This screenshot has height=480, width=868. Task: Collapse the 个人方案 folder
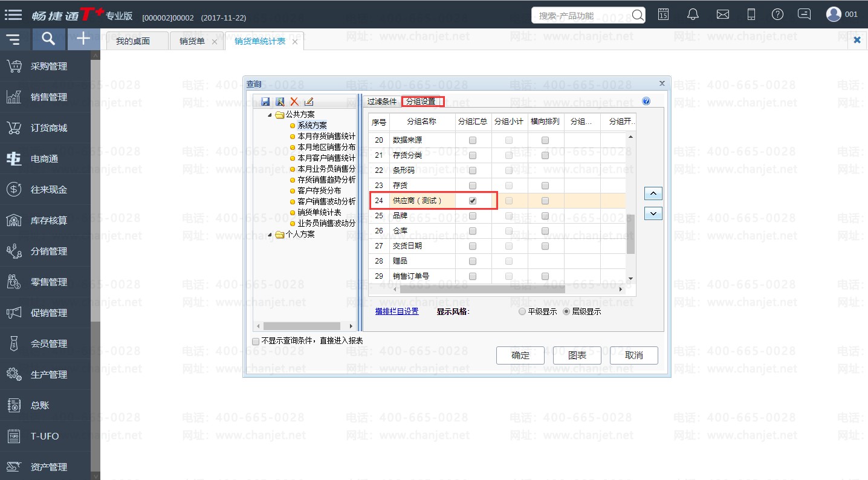tap(270, 235)
